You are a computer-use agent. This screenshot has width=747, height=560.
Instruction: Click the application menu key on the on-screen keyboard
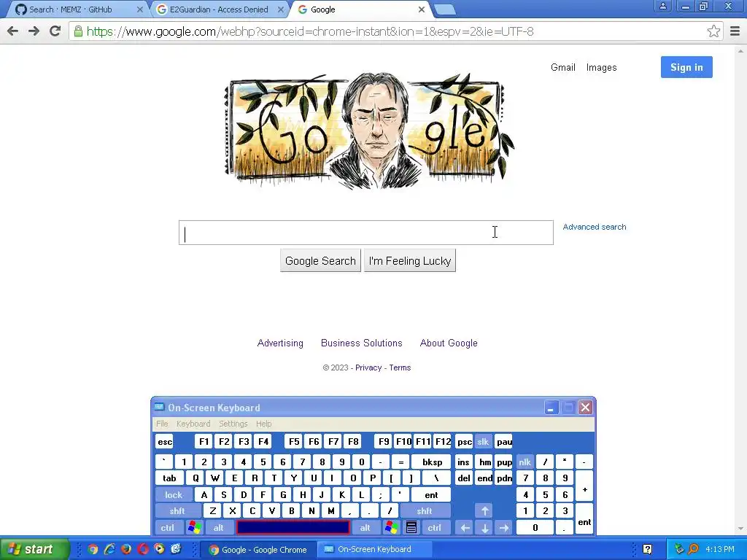click(x=411, y=527)
